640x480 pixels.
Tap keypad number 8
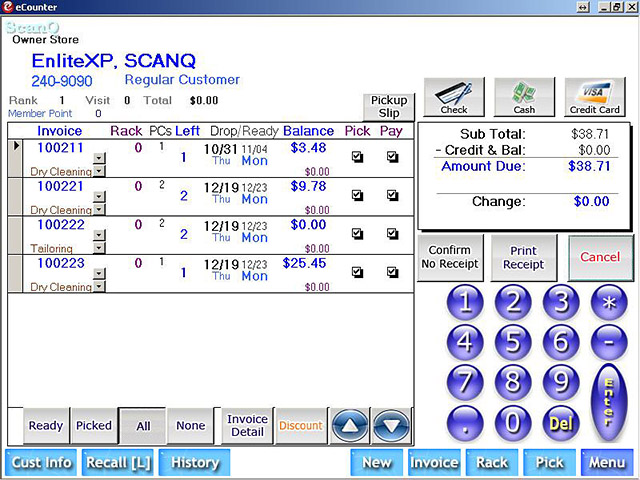[513, 382]
